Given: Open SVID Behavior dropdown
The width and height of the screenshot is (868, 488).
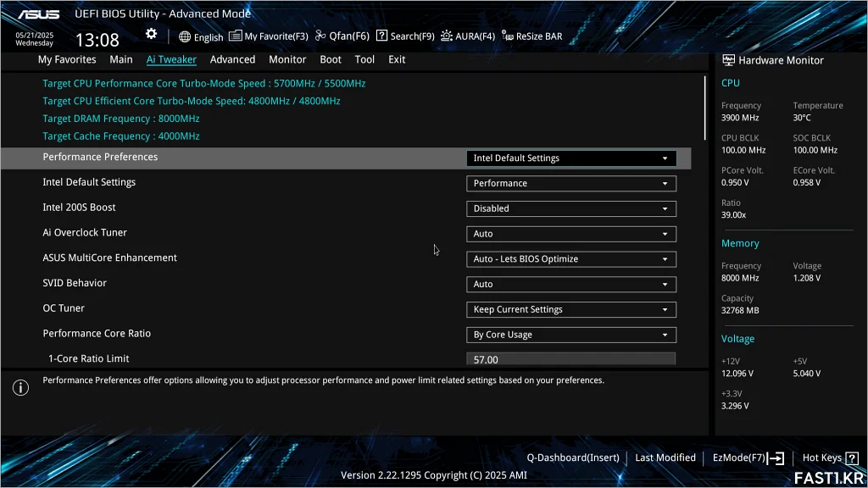Looking at the screenshot, I should (x=570, y=284).
